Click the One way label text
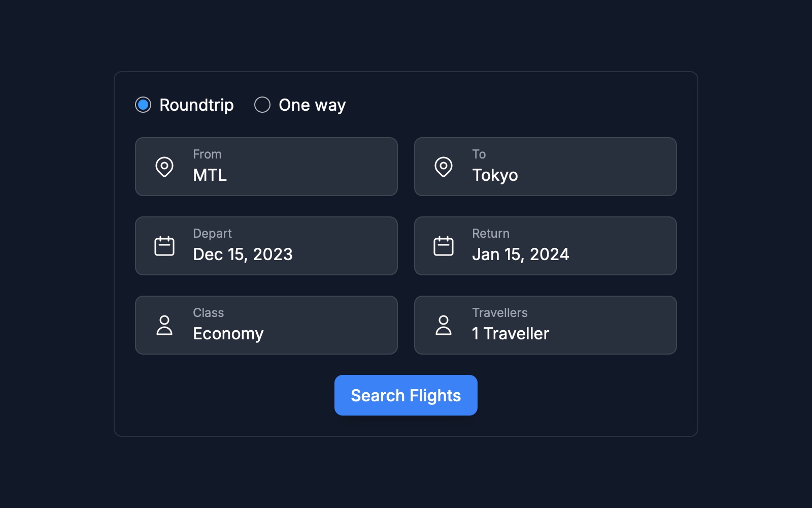The height and width of the screenshot is (508, 812). 312,105
